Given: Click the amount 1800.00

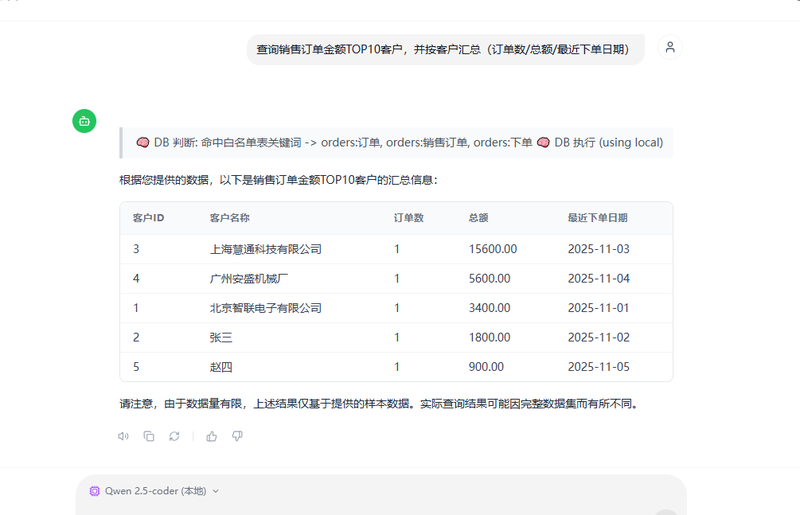Looking at the screenshot, I should 489,337.
